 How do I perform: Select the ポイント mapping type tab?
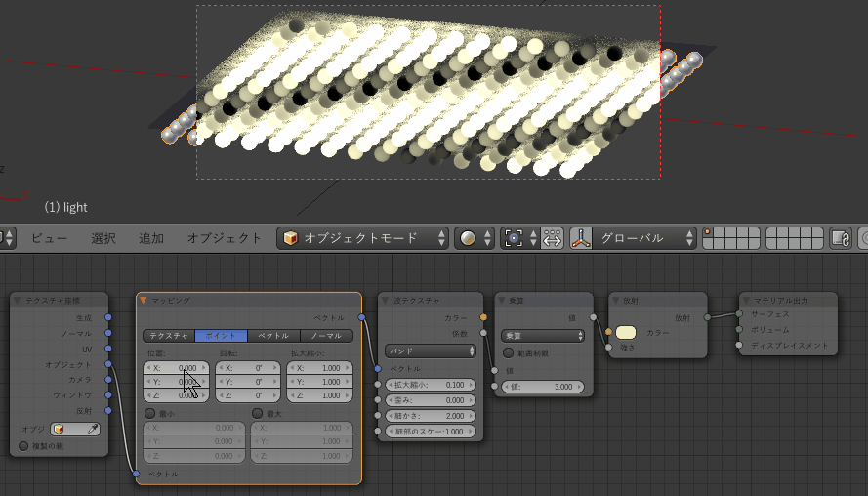(221, 336)
